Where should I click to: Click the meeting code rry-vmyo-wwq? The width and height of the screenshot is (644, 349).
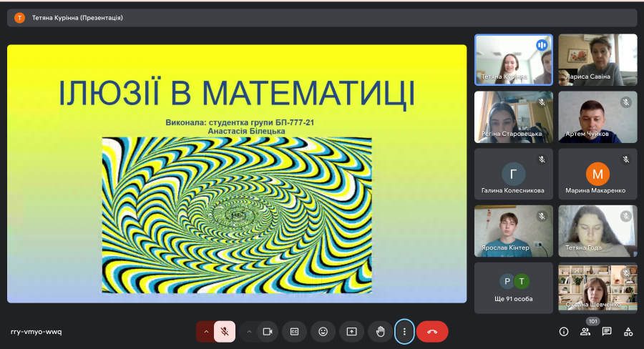pyautogui.click(x=36, y=332)
